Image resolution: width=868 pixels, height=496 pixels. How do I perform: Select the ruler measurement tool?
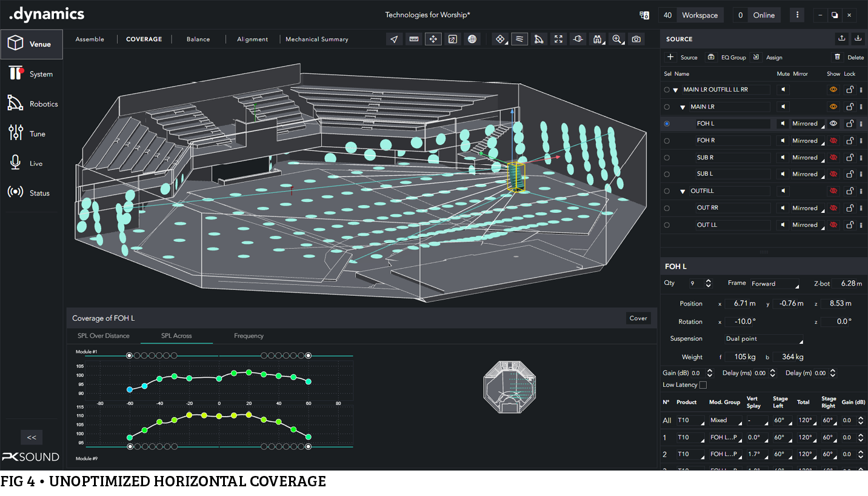tap(414, 39)
